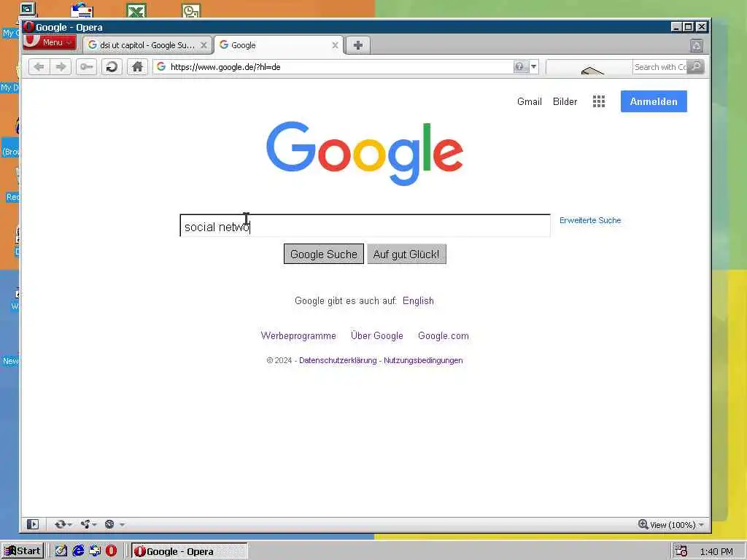
Task: Toggle the Opera side panel button
Action: (32, 524)
